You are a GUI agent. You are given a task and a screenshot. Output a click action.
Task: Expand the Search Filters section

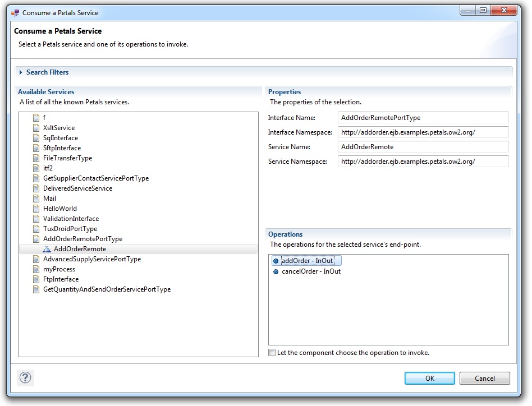point(21,72)
